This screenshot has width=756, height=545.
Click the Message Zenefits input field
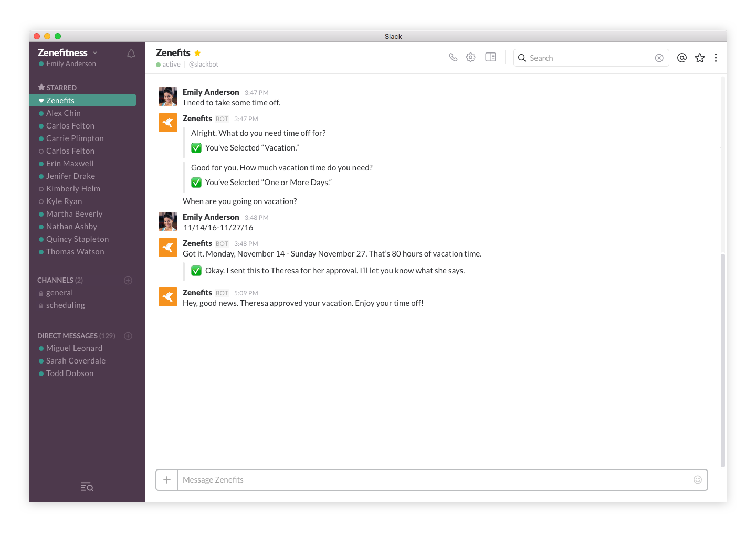coord(430,480)
